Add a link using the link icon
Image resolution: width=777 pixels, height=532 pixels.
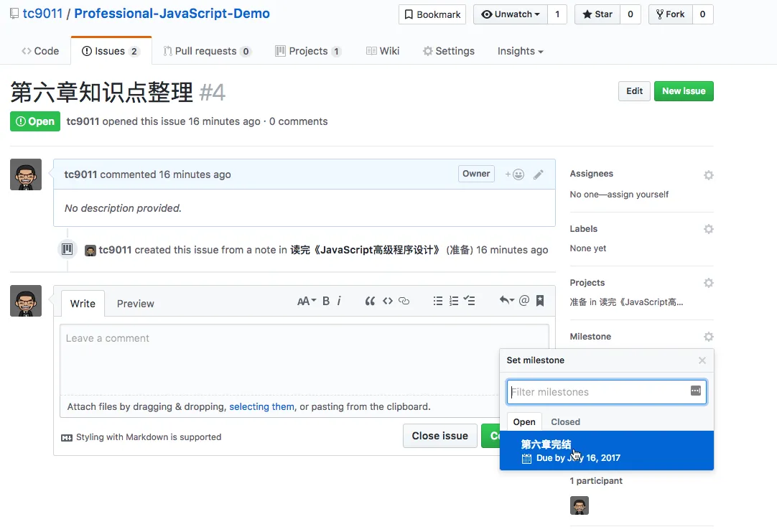click(404, 302)
